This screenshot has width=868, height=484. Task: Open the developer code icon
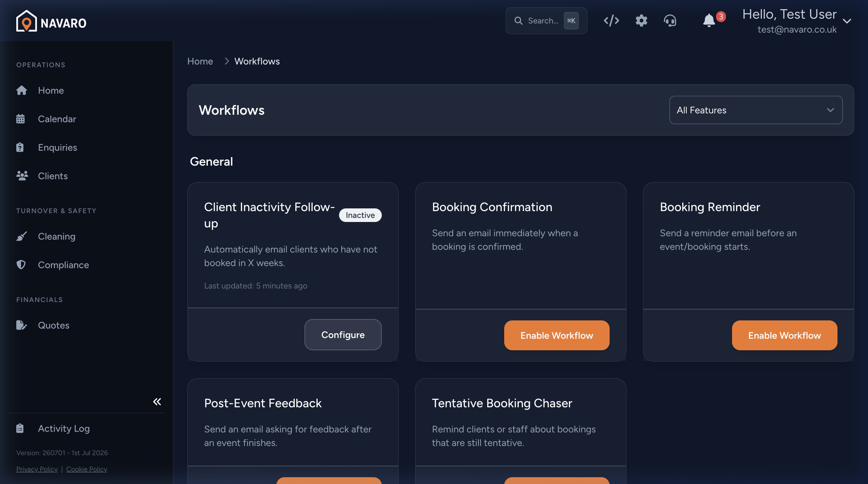611,21
